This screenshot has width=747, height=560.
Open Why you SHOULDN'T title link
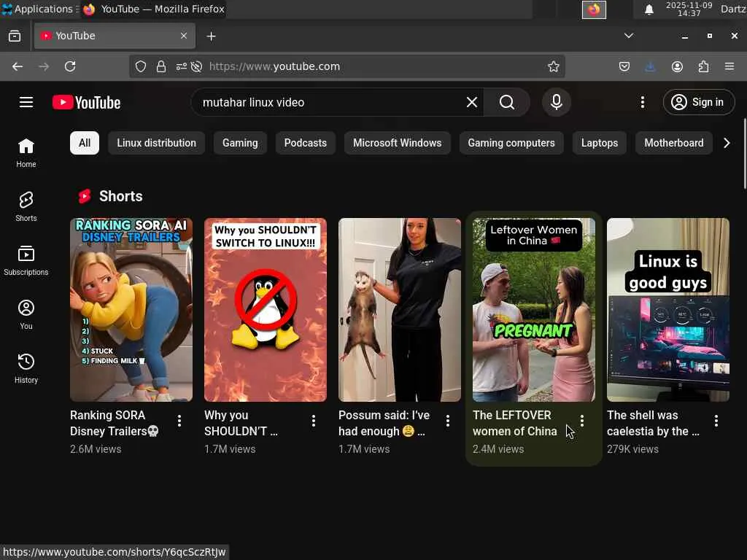[x=241, y=423]
